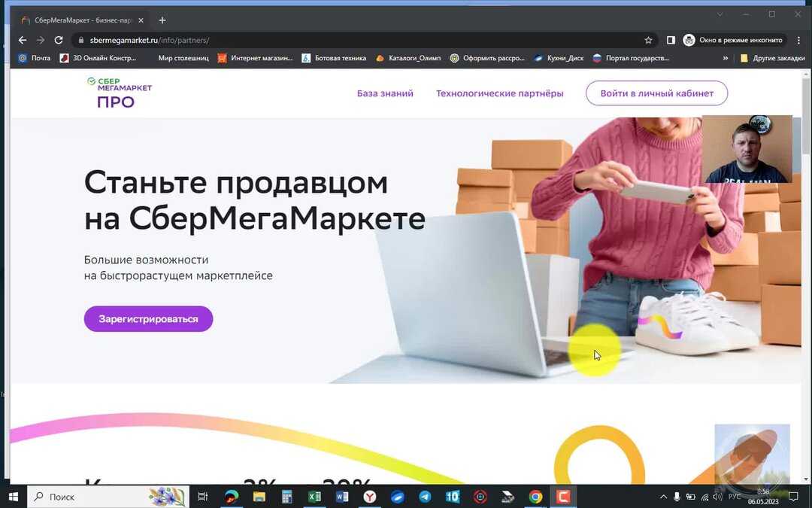The width and height of the screenshot is (812, 508).
Task: Open the Calculator taskbar icon
Action: pyautogui.click(x=286, y=497)
